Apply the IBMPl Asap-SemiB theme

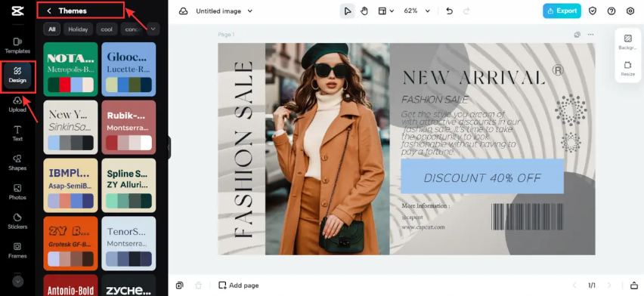pos(70,185)
